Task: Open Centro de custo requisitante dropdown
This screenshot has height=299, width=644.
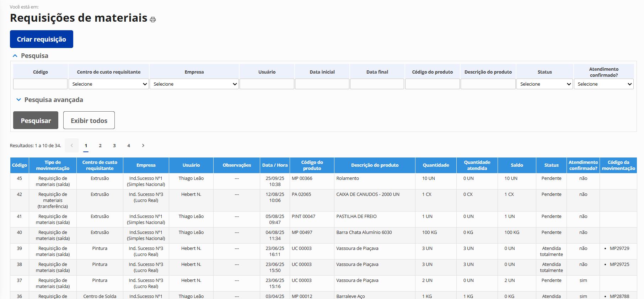Action: click(x=109, y=84)
